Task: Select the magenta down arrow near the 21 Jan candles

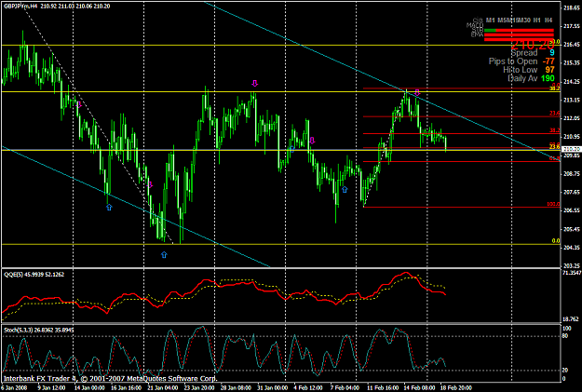Action: click(150, 184)
